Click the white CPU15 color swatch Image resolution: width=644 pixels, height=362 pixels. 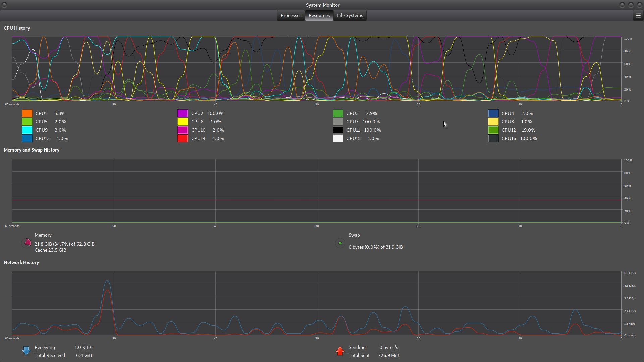tap(338, 139)
